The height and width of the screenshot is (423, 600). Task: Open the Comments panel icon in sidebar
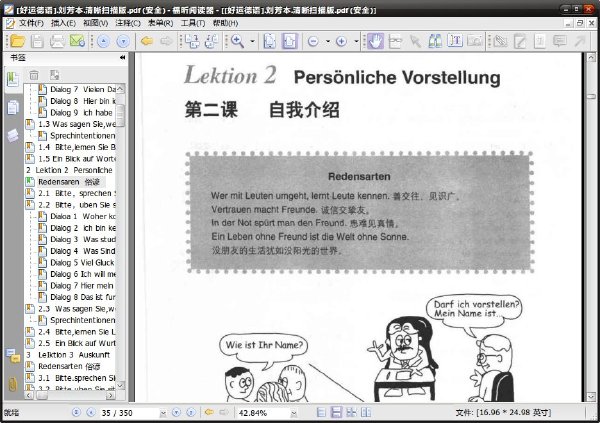click(x=13, y=356)
